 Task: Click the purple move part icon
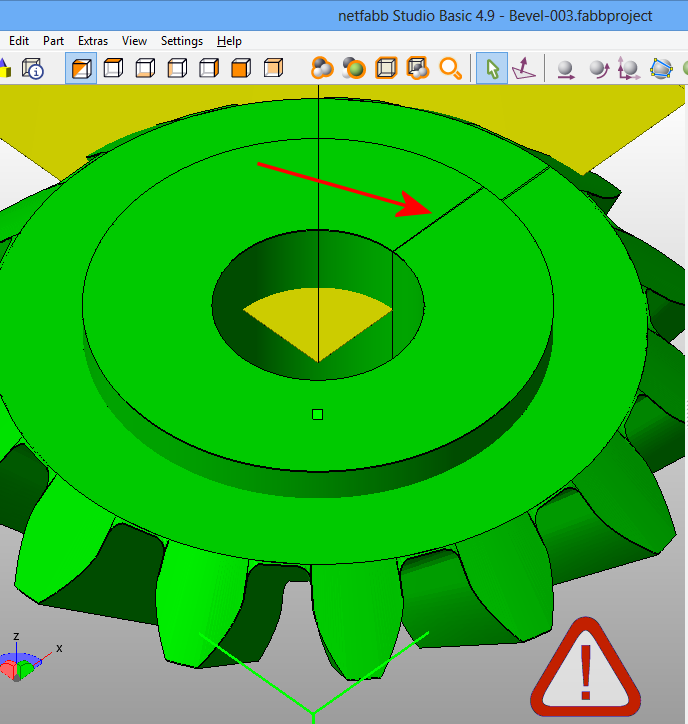523,69
